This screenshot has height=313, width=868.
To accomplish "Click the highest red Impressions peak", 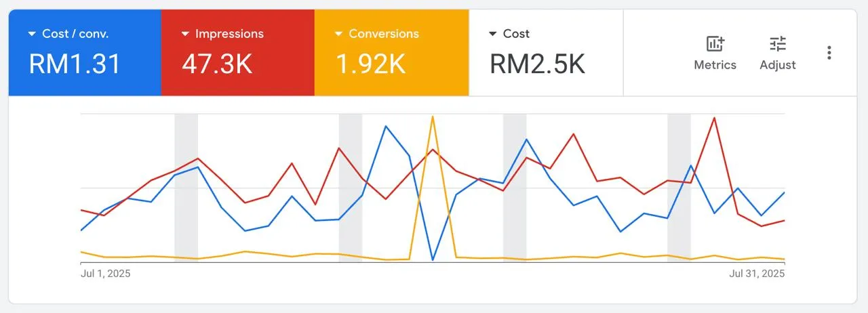I will (714, 118).
